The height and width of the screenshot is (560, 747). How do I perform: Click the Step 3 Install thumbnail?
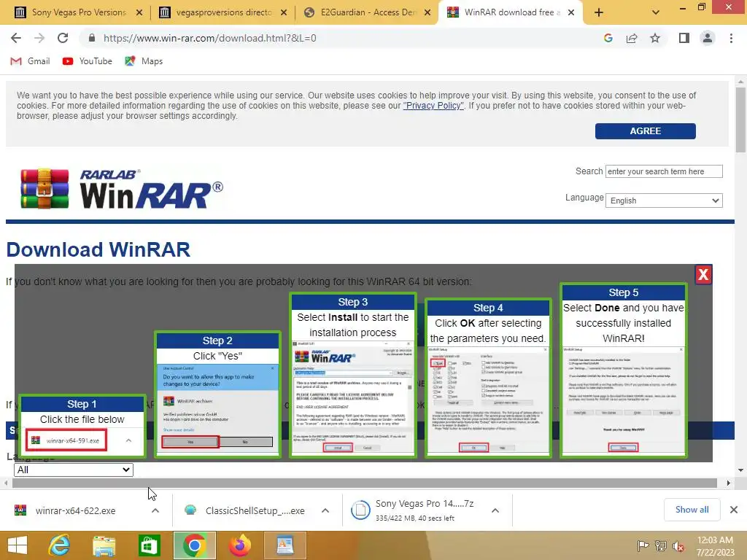(353, 376)
